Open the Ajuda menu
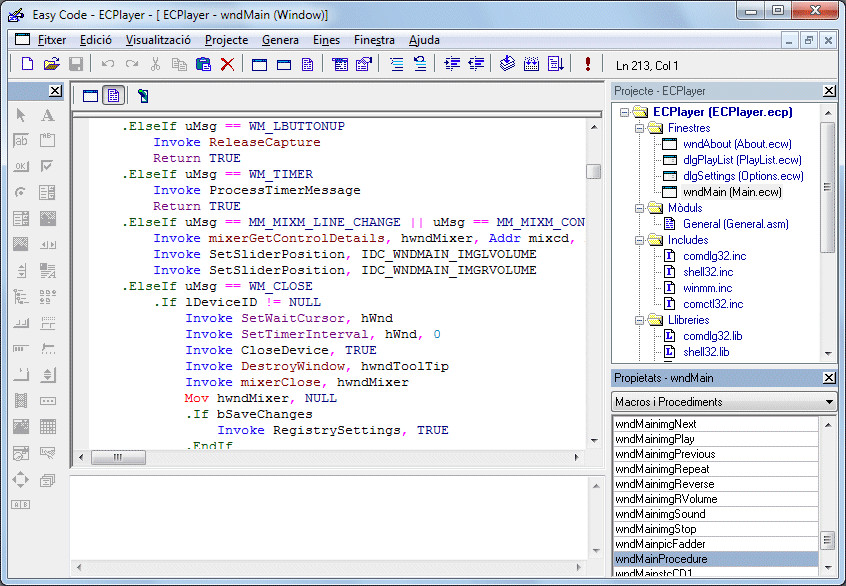 coord(424,40)
